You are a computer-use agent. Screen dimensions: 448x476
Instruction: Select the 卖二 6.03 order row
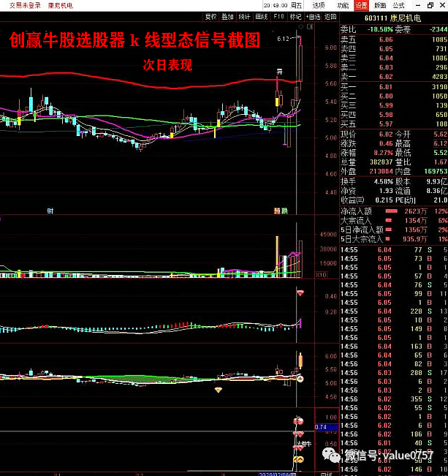[x=394, y=67]
